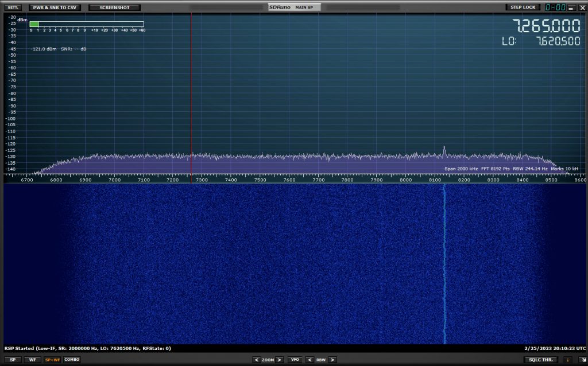Select the COMBO display mode

72,360
